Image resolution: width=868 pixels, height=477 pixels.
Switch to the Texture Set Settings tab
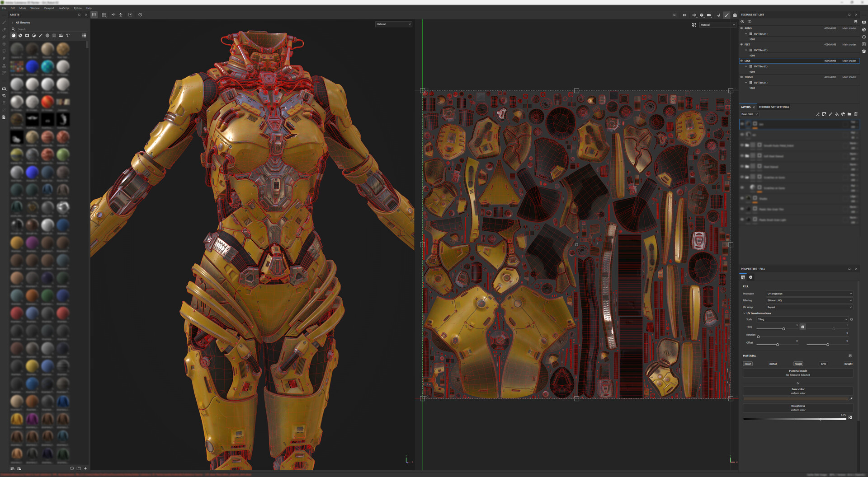coord(774,107)
